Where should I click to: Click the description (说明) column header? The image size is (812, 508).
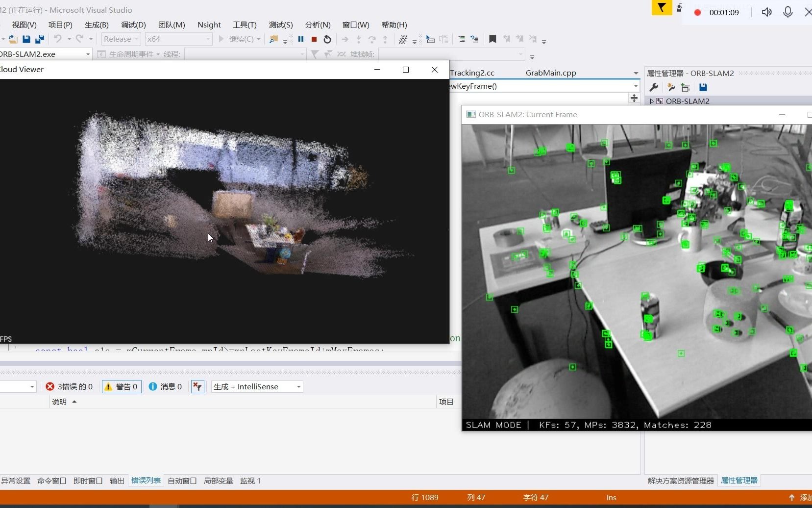point(59,402)
